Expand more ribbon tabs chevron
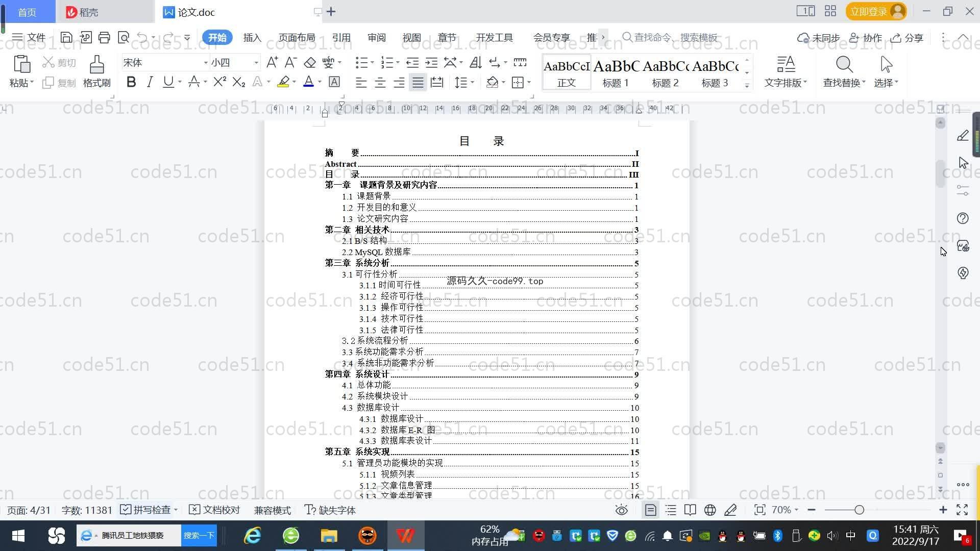Image resolution: width=980 pixels, height=551 pixels. point(603,37)
